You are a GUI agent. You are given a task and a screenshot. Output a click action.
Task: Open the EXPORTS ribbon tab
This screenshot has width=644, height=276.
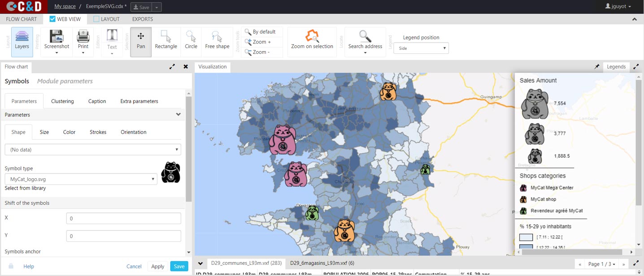click(143, 19)
